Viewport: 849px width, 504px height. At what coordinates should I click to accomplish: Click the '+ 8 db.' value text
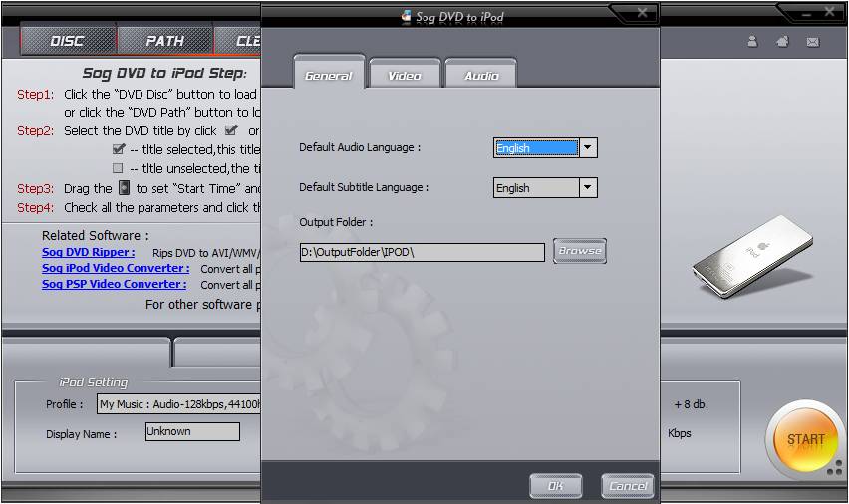691,405
